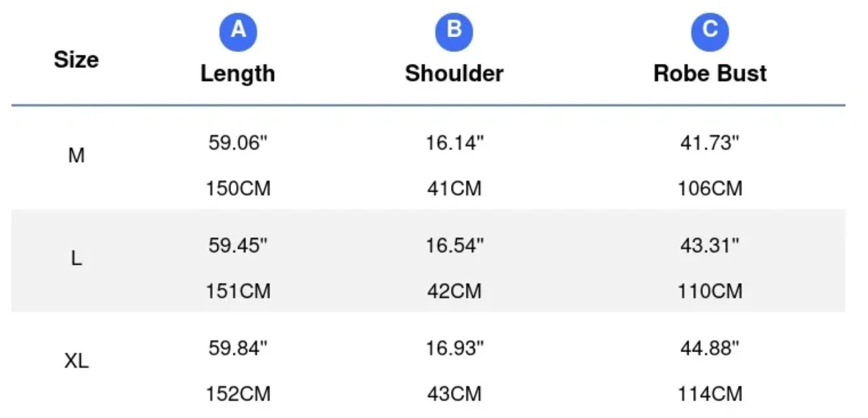Click the 110CM robe bust value
The width and height of the screenshot is (868, 418).
(x=710, y=291)
